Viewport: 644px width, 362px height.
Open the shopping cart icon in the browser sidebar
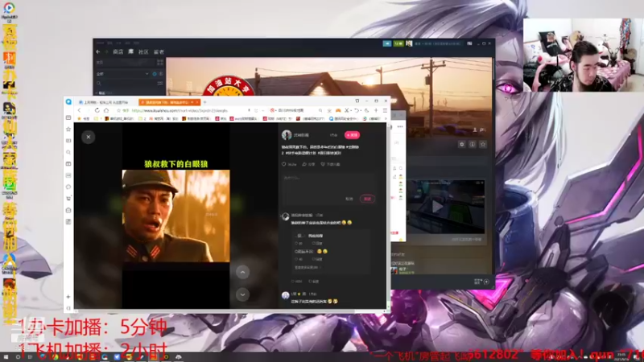68,199
